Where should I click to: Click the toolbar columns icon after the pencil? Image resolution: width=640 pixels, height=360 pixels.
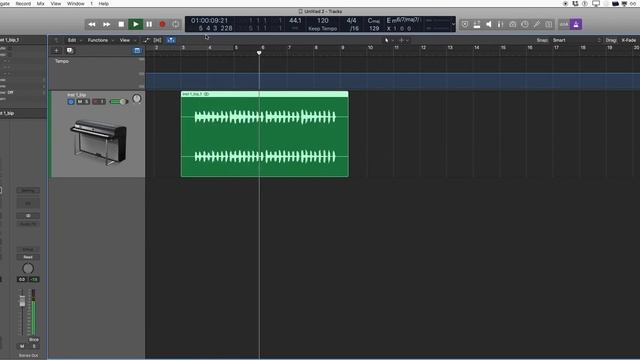[549, 24]
